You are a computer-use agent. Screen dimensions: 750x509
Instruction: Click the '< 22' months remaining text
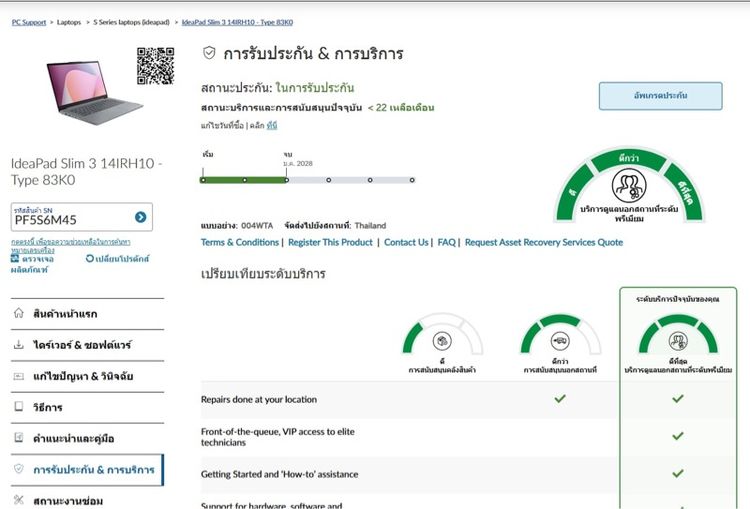coord(401,108)
